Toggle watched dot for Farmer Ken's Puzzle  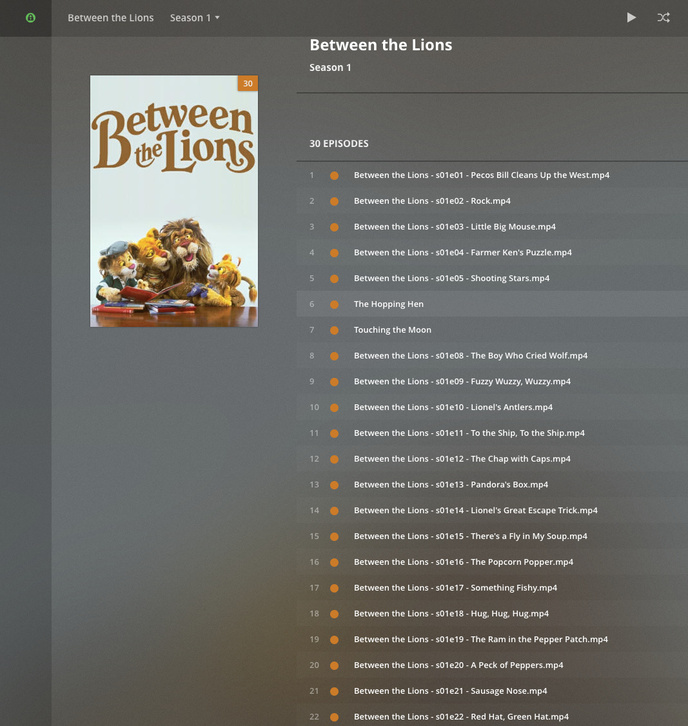[334, 253]
